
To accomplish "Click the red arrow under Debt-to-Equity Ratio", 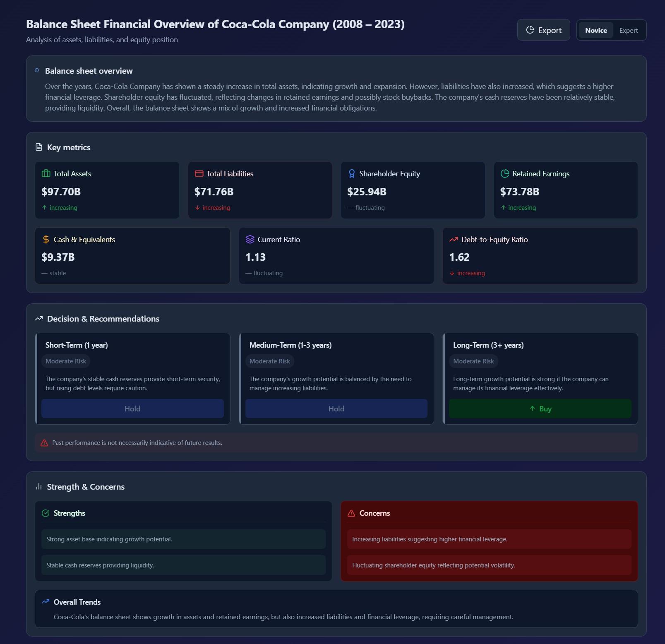I will [452, 273].
